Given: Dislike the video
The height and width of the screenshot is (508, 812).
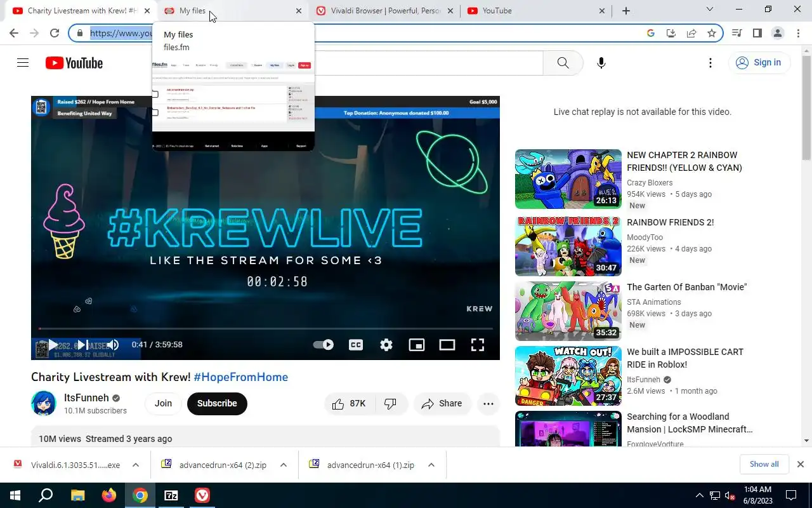Looking at the screenshot, I should (391, 403).
